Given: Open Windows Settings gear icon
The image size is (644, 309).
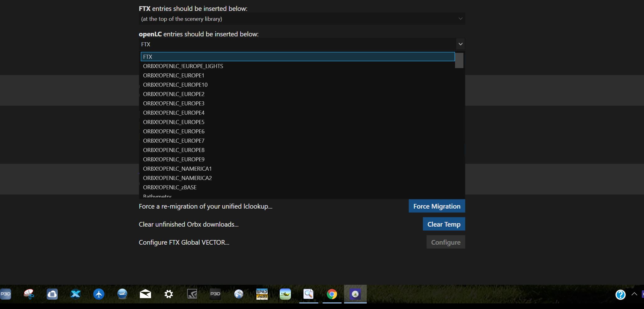Looking at the screenshot, I should pos(169,294).
